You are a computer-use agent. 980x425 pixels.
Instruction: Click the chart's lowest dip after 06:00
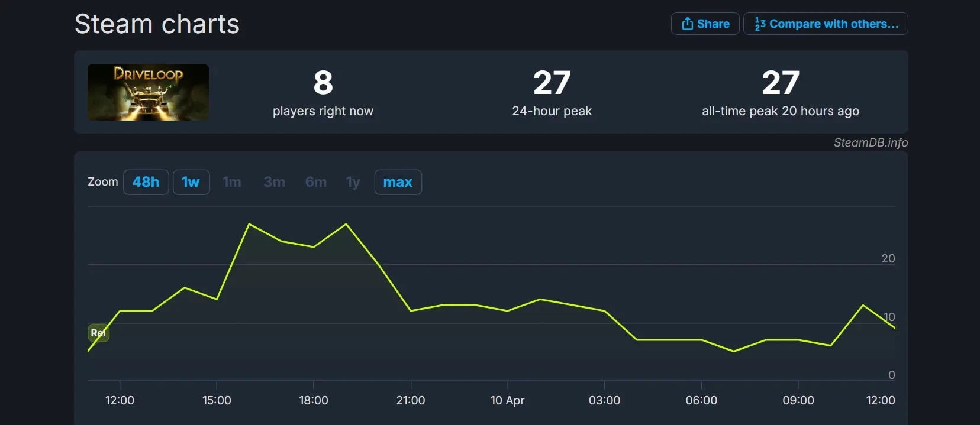734,351
